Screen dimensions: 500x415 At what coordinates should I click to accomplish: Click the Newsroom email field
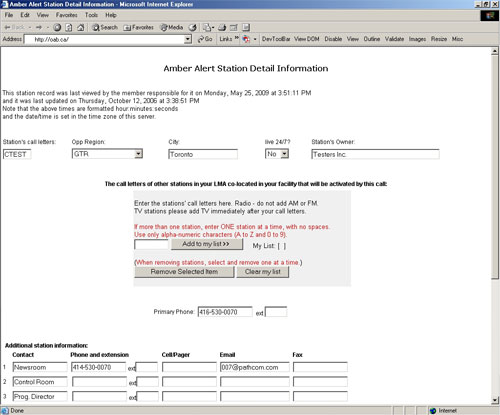pyautogui.click(x=255, y=367)
